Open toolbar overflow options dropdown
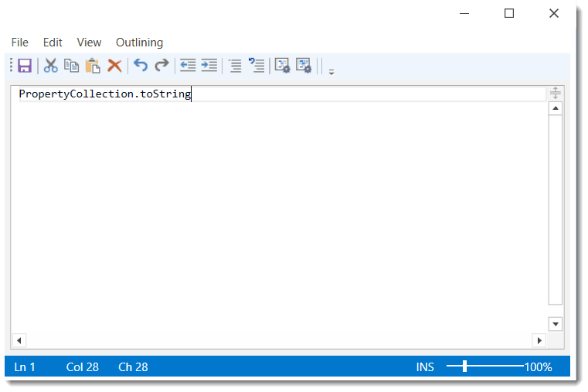The width and height of the screenshot is (588, 392). click(331, 71)
